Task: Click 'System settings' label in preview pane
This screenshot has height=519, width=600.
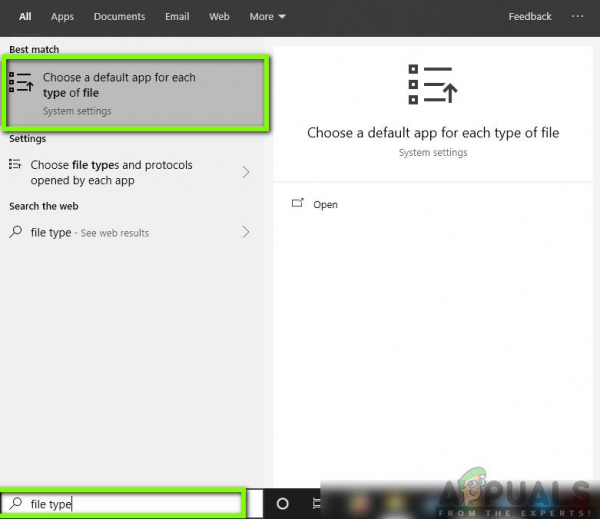Action: pyautogui.click(x=433, y=153)
